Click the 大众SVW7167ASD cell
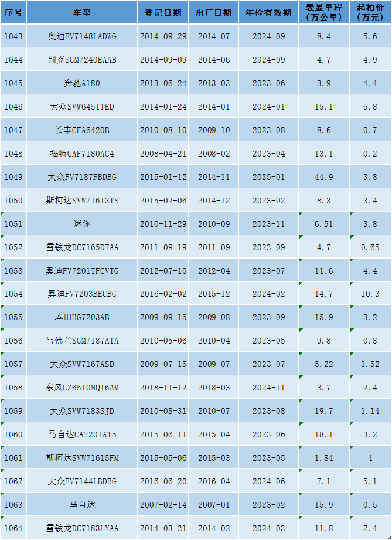Screen dimensions: 392x540 (x=82, y=364)
